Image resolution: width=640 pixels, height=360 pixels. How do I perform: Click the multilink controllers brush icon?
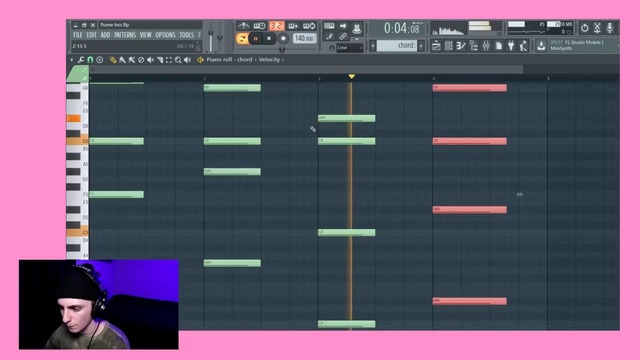pos(329,37)
